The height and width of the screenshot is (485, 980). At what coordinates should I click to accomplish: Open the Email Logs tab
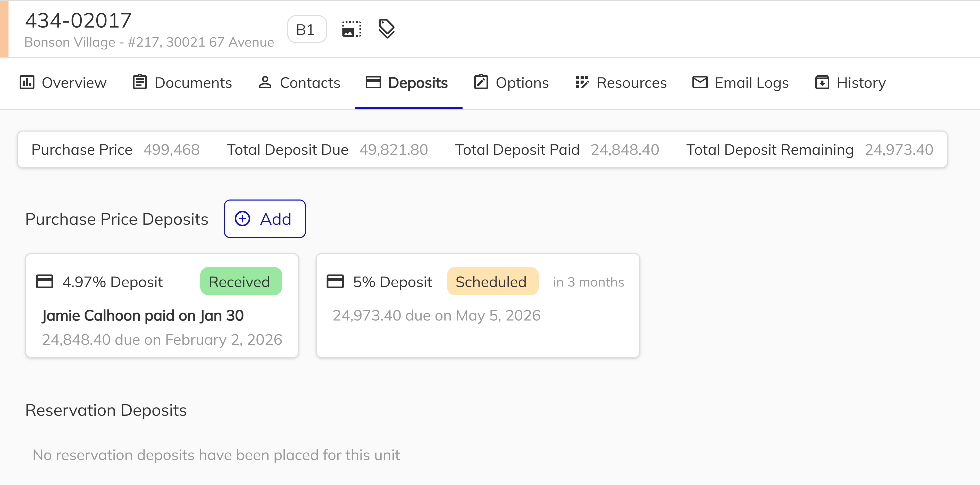pyautogui.click(x=740, y=82)
